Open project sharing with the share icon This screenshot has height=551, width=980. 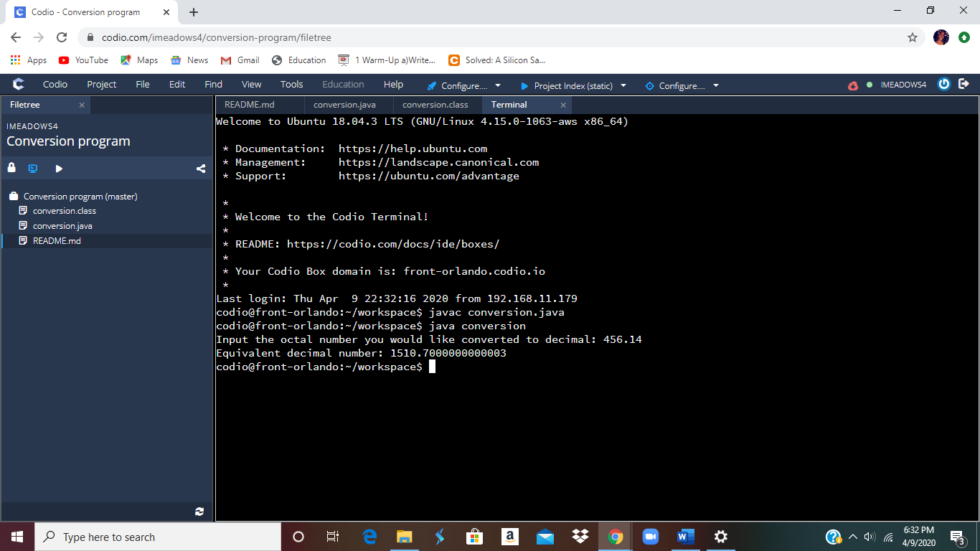point(200,169)
